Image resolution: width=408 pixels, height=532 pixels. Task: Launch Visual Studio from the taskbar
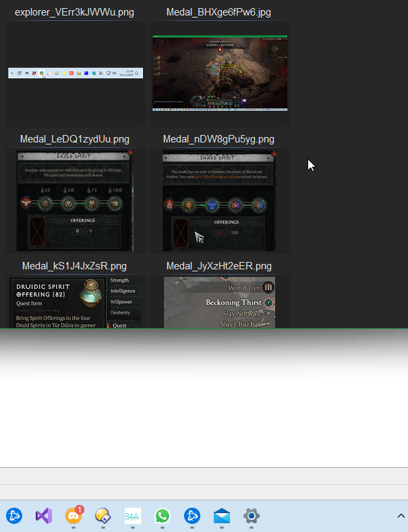coord(44,516)
